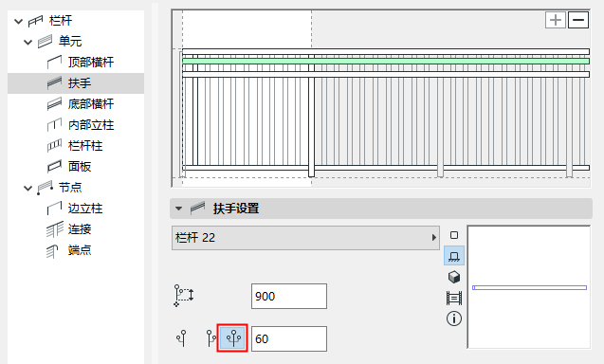Select 内部立柱 in the tree
This screenshot has width=604, height=364.
[91, 125]
